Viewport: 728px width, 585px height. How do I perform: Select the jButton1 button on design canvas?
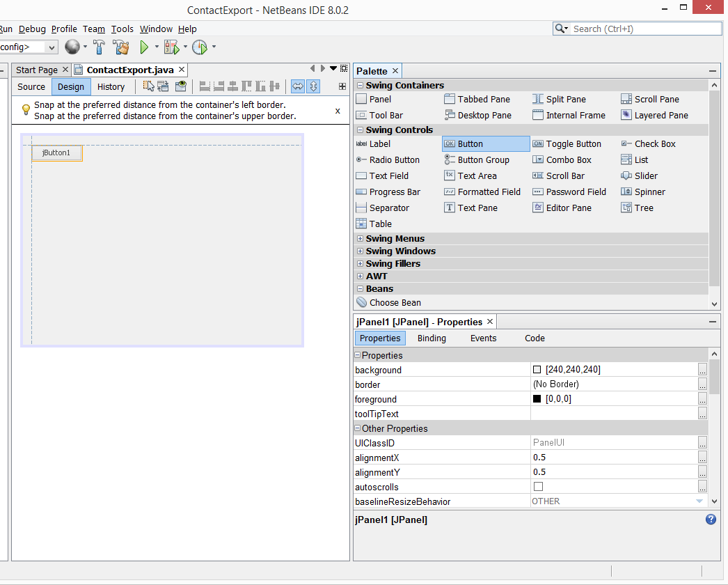tap(56, 153)
